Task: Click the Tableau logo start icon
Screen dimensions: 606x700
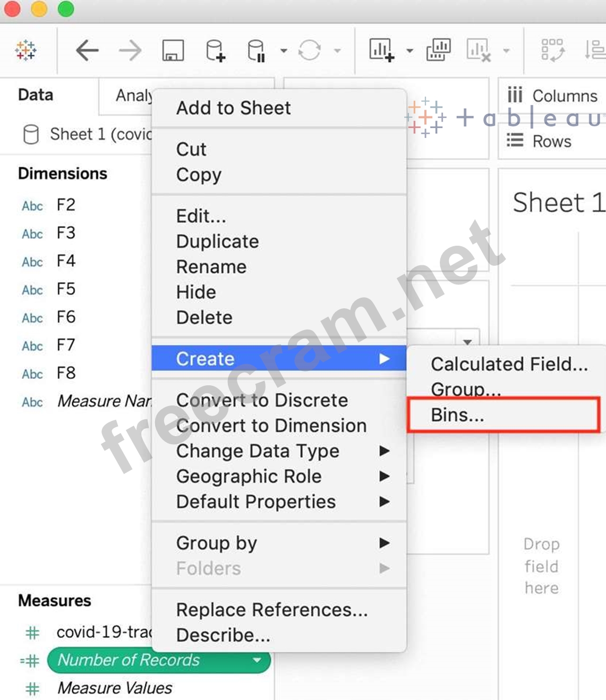Action: 25,51
